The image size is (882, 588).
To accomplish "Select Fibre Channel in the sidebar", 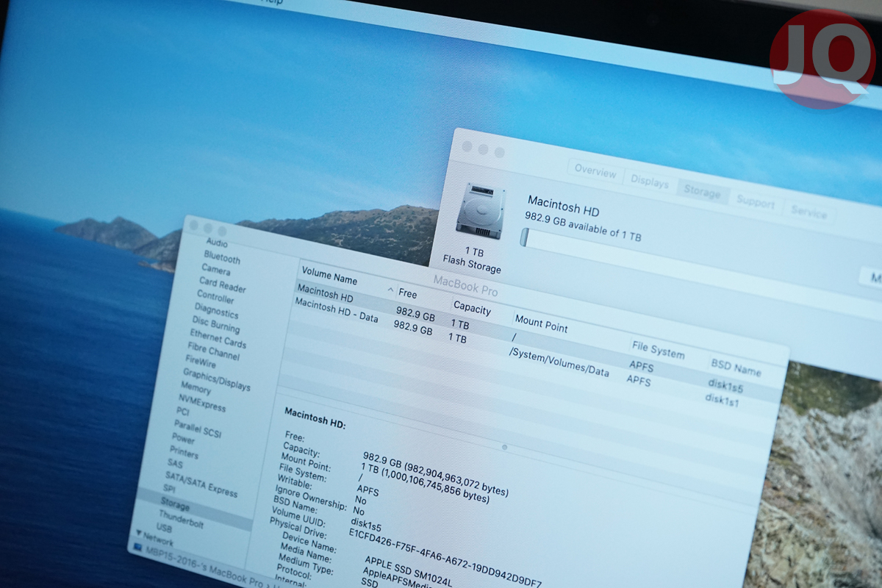I will pos(213,352).
